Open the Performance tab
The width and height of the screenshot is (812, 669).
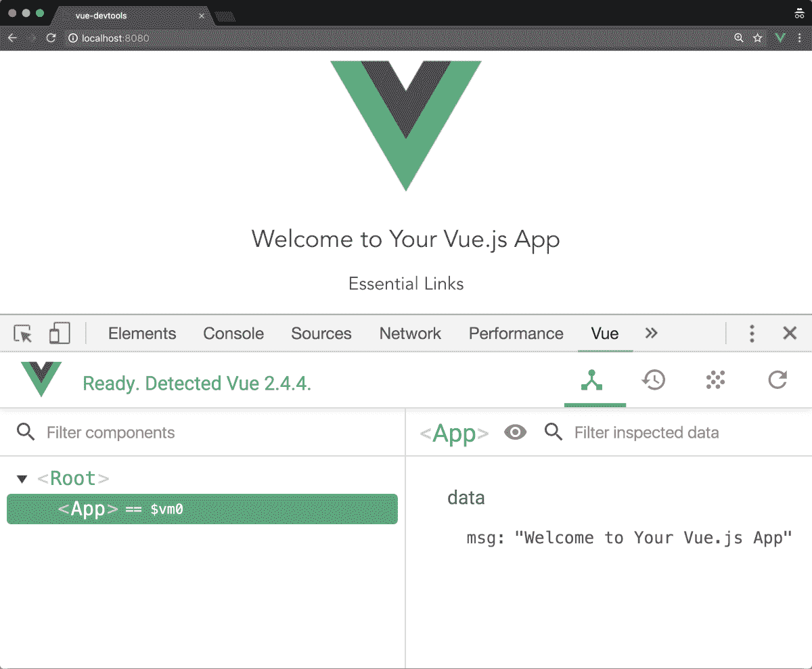point(516,333)
